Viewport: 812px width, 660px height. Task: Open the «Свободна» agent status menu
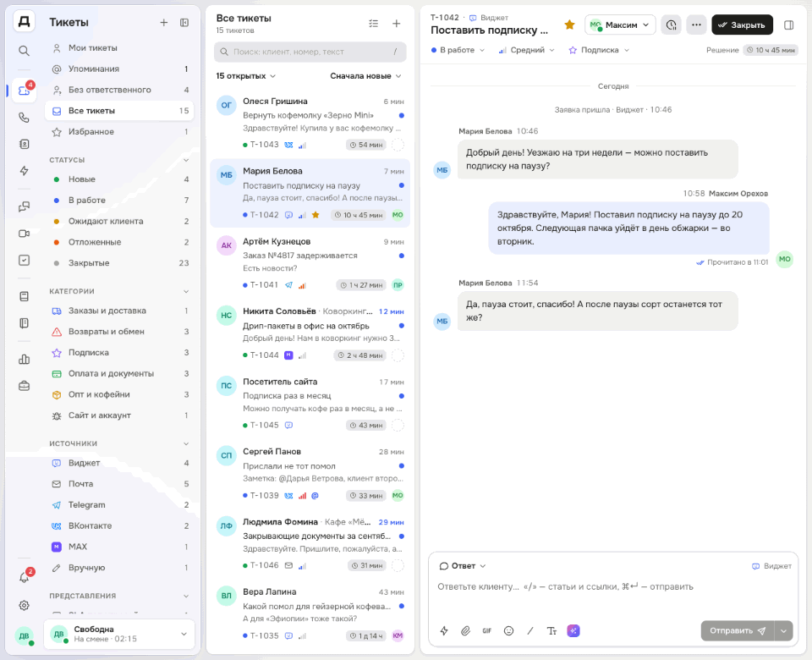tap(119, 634)
